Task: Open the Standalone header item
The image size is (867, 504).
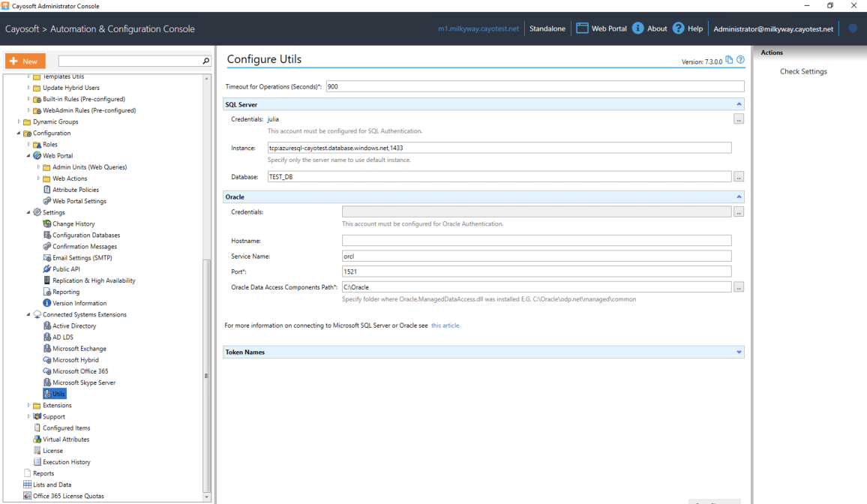Action: pos(547,28)
